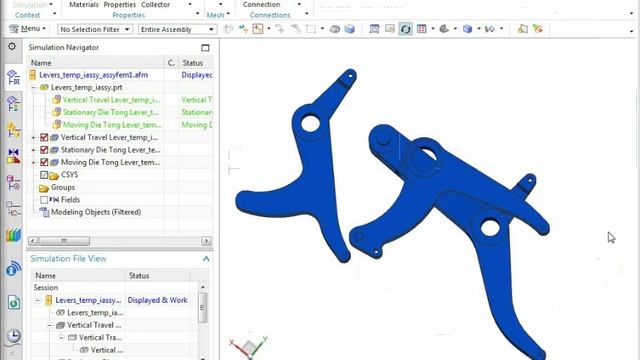Collapse the Simulation File View section
Image resolution: width=640 pixels, height=360 pixels.
[206, 259]
